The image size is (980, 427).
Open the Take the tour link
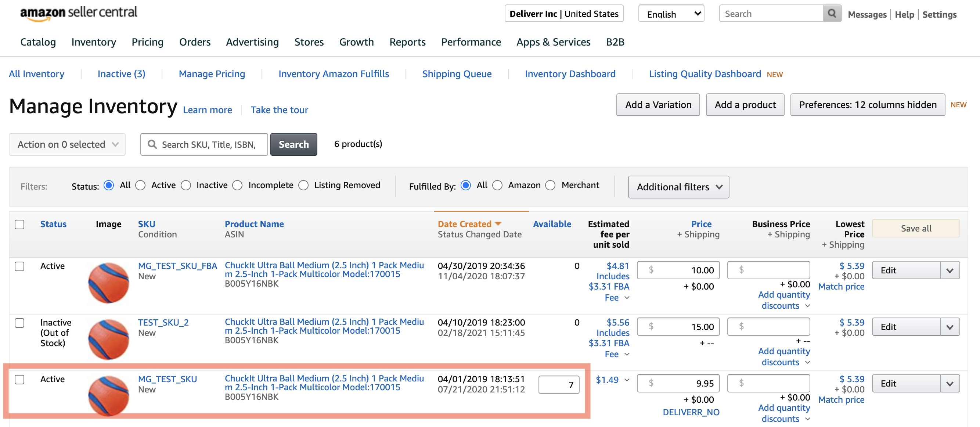279,110
